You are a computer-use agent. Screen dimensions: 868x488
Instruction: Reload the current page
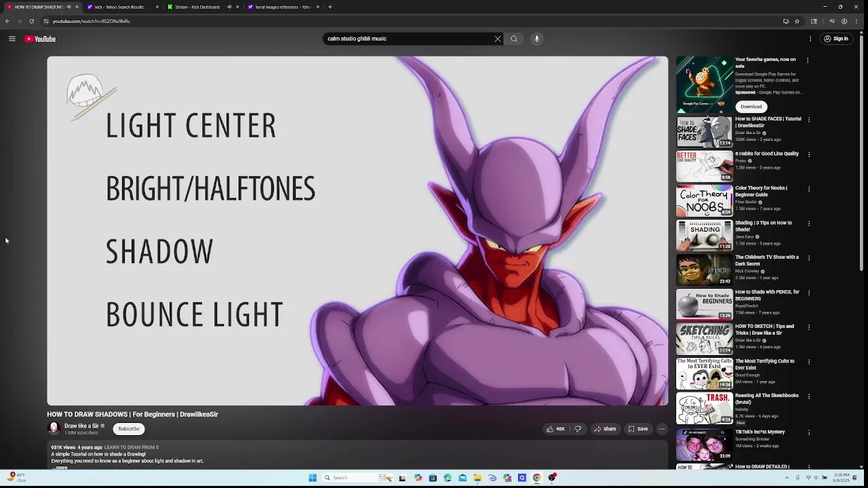[x=31, y=21]
